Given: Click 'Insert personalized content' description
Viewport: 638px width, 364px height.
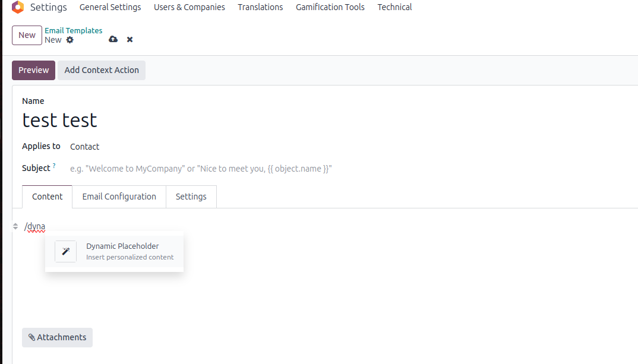Looking at the screenshot, I should coord(130,257).
